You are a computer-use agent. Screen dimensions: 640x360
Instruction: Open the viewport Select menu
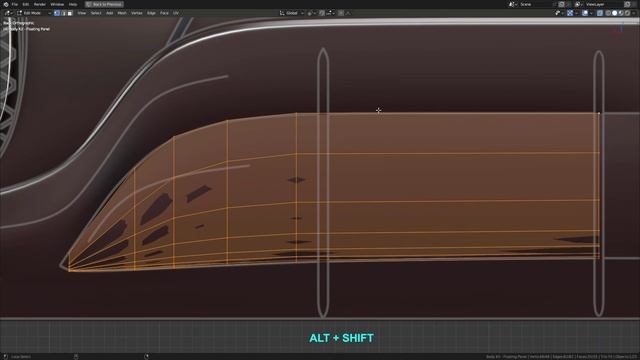pos(96,13)
